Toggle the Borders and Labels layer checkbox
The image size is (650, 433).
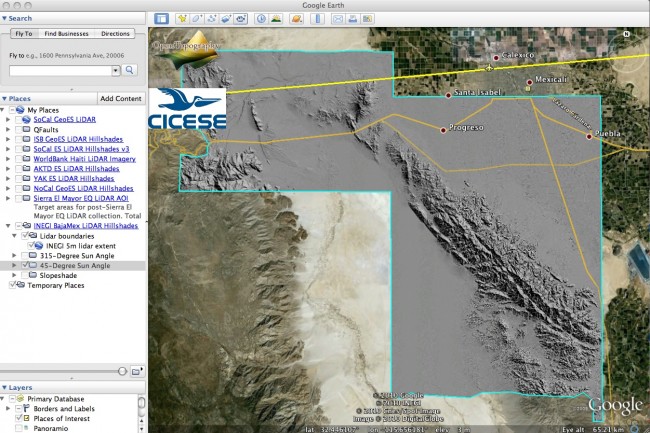tap(18, 409)
